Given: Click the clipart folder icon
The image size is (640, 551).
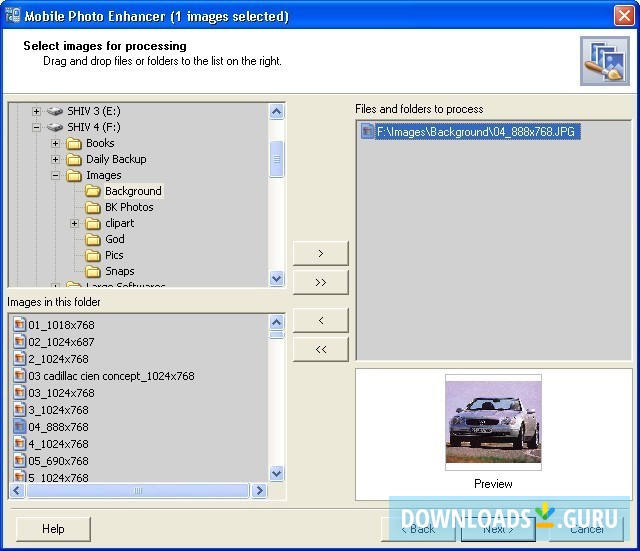Looking at the screenshot, I should point(93,223).
